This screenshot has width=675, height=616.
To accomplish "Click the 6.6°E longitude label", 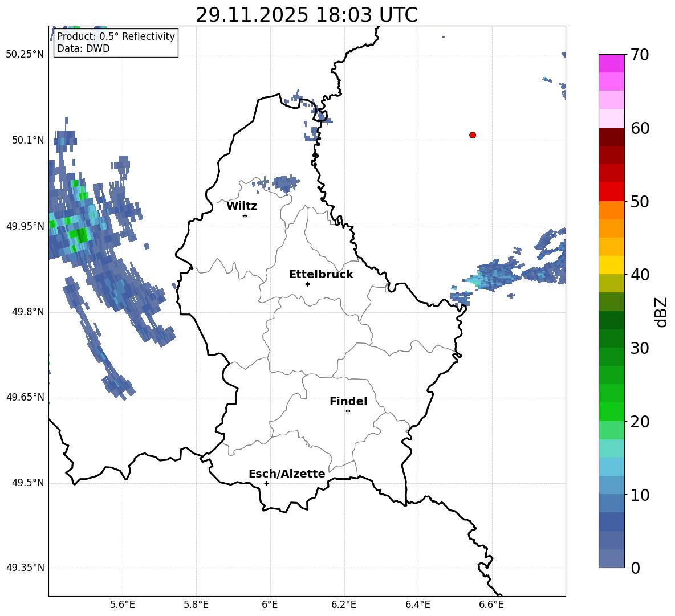I will click(491, 605).
